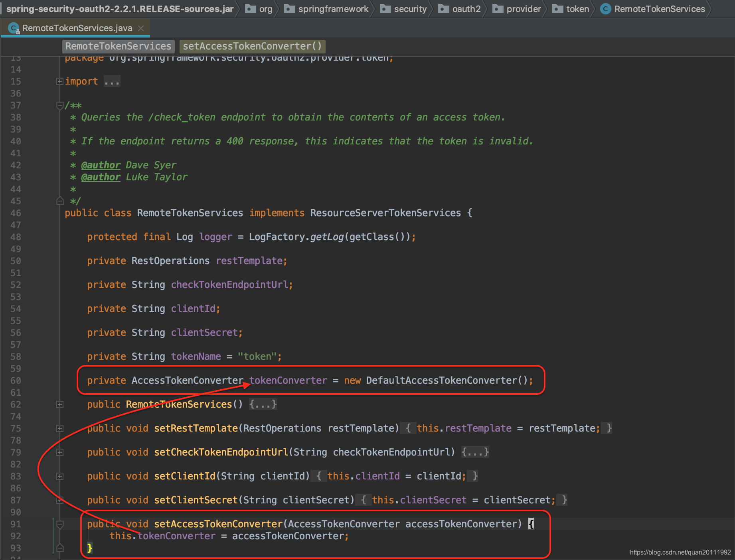The image size is (735, 560).
Task: Click setAccessTokenConverter() in the structure breadcrumb bar
Action: (252, 46)
